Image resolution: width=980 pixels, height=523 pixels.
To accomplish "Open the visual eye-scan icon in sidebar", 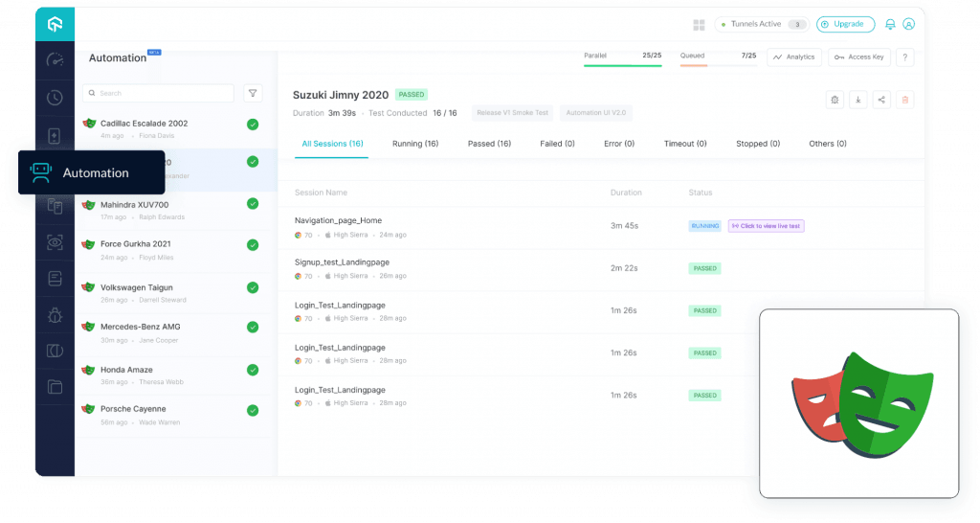I will (x=55, y=242).
